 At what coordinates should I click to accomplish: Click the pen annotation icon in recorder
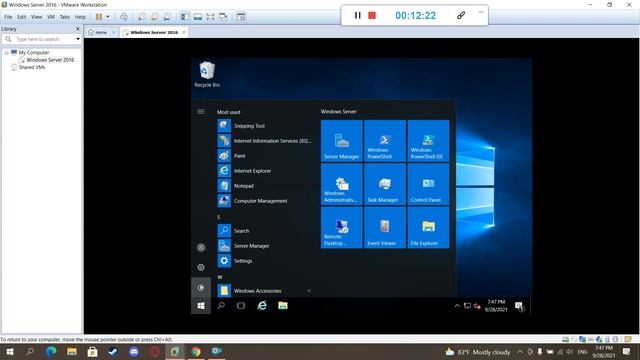pos(461,16)
